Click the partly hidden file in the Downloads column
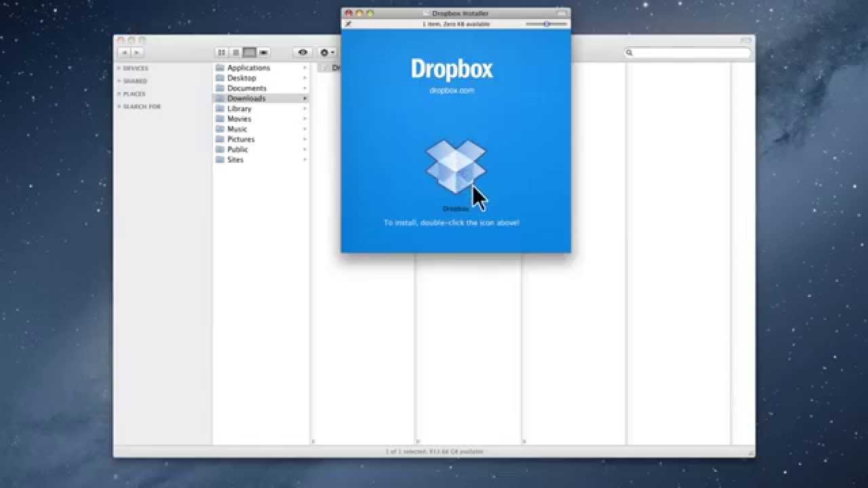Viewport: 868px width, 488px height. point(328,68)
